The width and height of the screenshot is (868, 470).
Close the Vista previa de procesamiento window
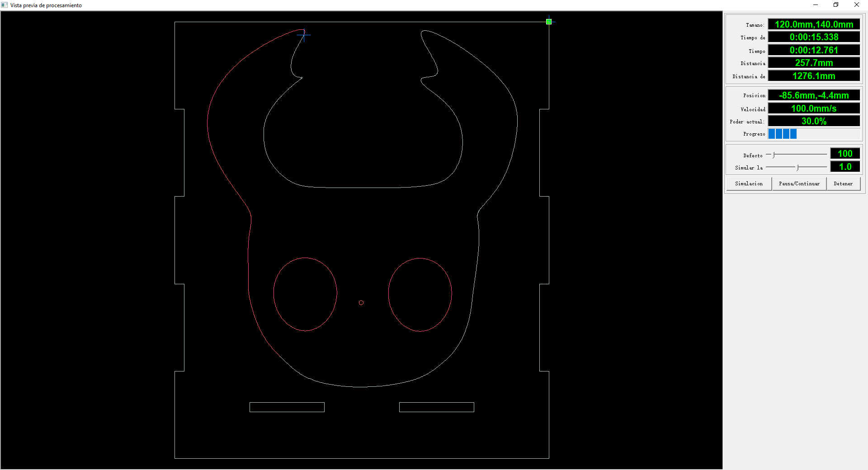(x=857, y=5)
